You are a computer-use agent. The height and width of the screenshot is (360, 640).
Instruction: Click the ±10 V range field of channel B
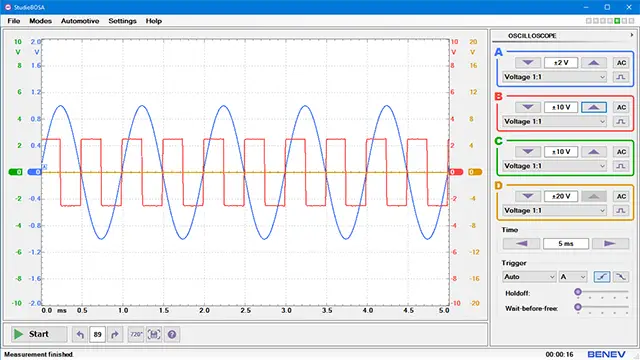tap(561, 107)
